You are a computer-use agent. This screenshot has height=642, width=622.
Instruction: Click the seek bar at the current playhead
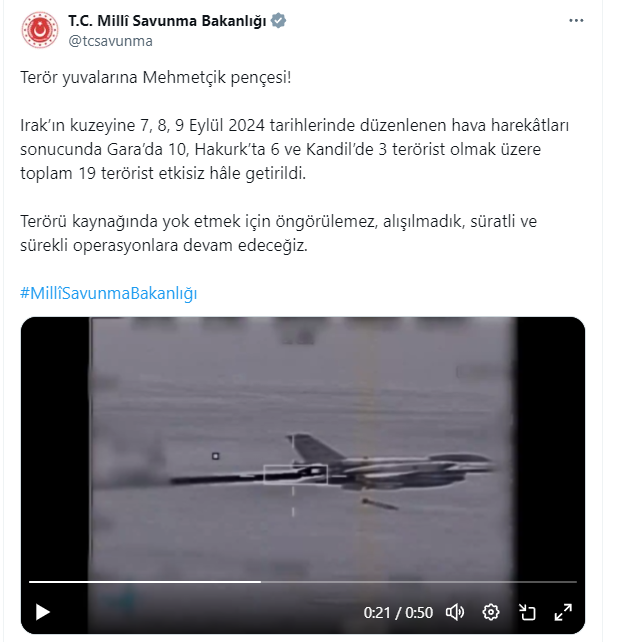[x=261, y=581]
